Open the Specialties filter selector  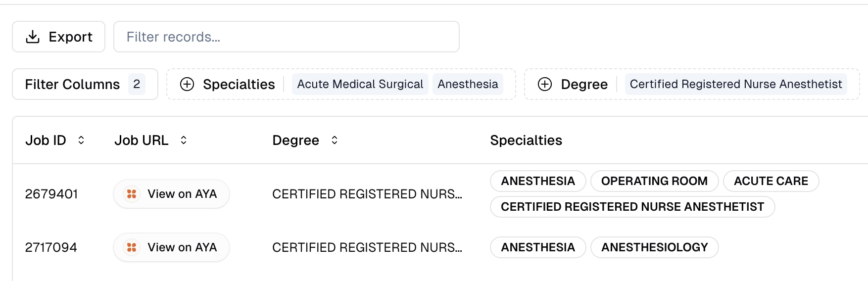coord(239,84)
